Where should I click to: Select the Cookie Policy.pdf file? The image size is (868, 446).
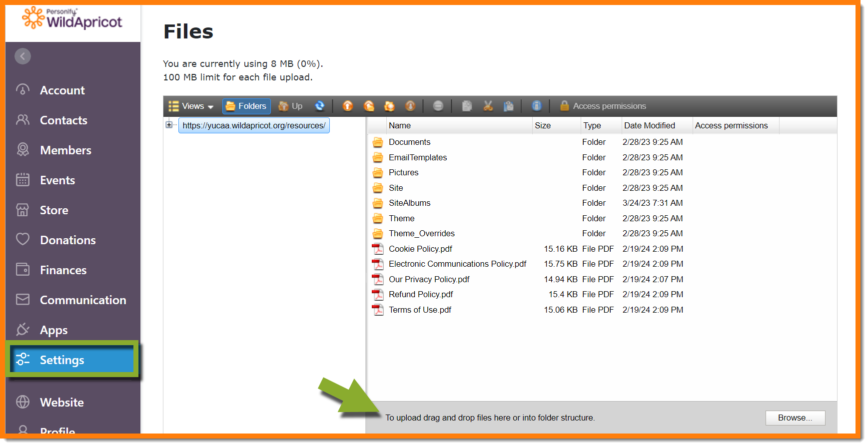point(420,249)
